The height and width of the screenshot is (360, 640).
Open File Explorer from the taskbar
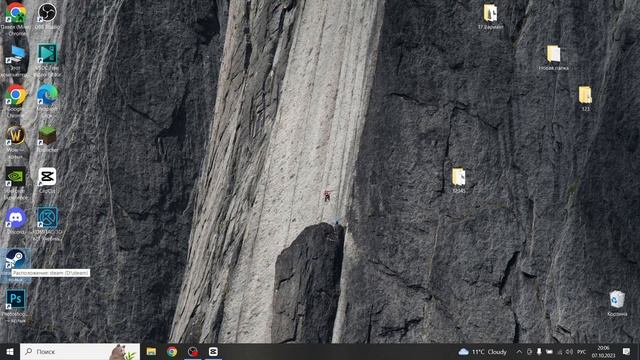(151, 351)
